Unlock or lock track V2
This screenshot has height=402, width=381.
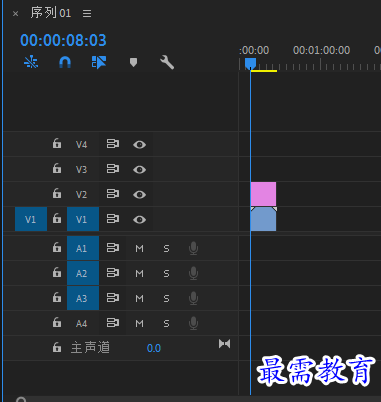[x=57, y=194]
